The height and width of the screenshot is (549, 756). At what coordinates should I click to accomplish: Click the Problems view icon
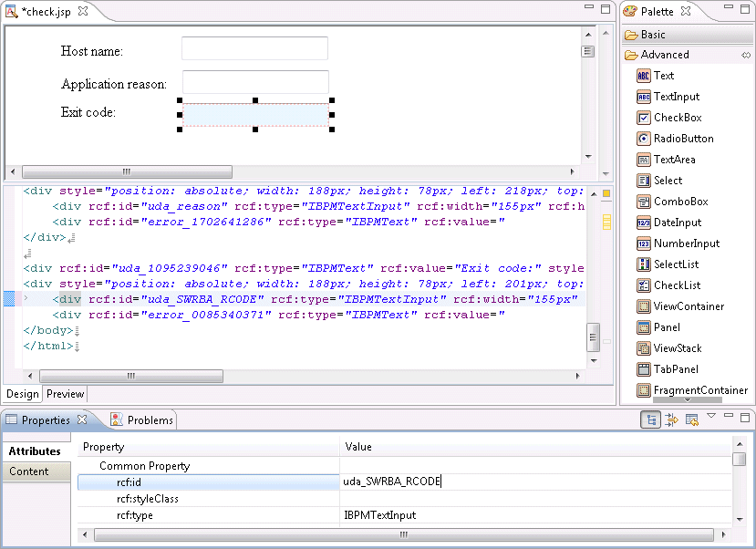pyautogui.click(x=116, y=420)
